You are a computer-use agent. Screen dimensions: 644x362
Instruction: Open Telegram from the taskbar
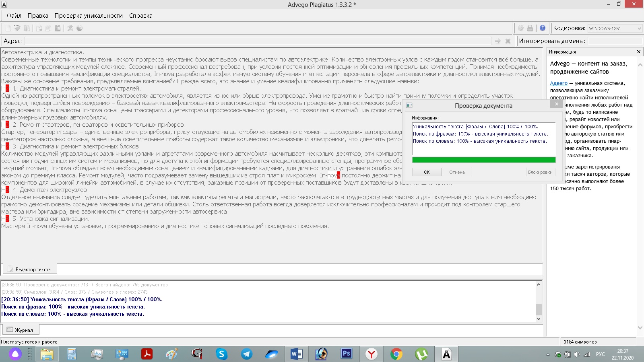(246, 354)
